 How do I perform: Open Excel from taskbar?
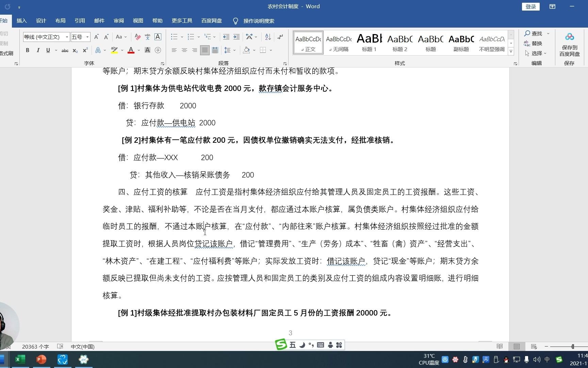click(20, 359)
